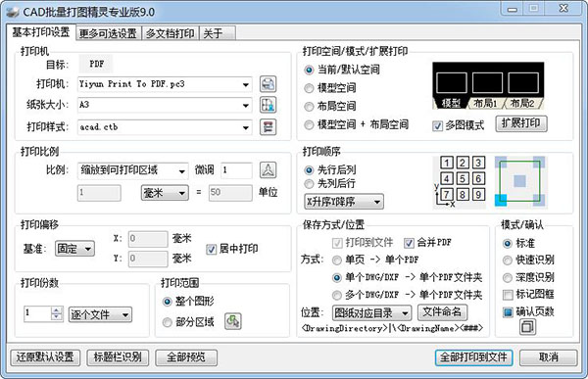The height and width of the screenshot is (379, 588).
Task: Click the app icon in the title bar
Action: 13,12
